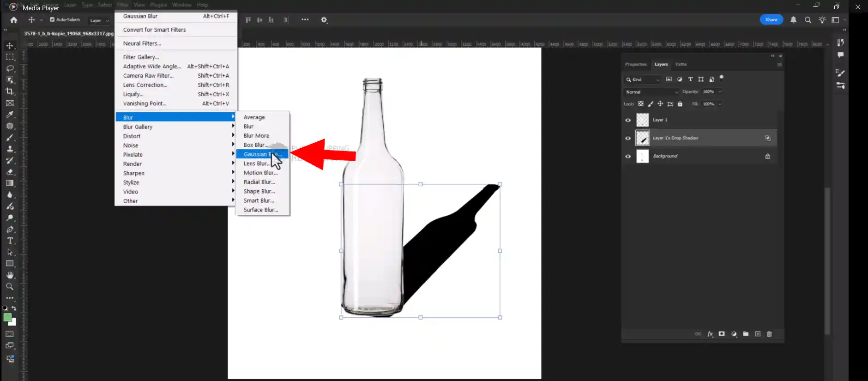Screen dimensions: 868x381
Task: Select the Brush tool
Action: (10, 138)
